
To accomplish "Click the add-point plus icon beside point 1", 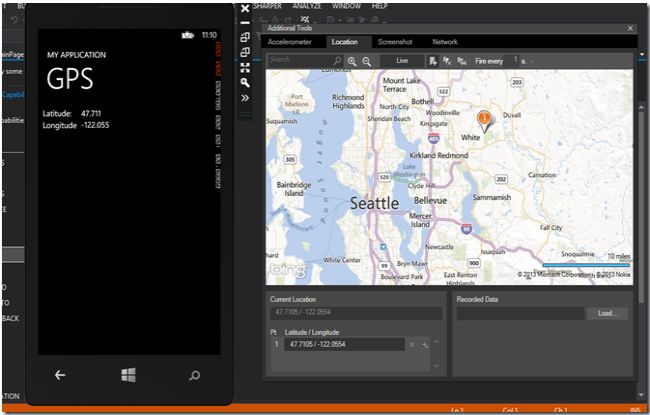I will [x=425, y=345].
